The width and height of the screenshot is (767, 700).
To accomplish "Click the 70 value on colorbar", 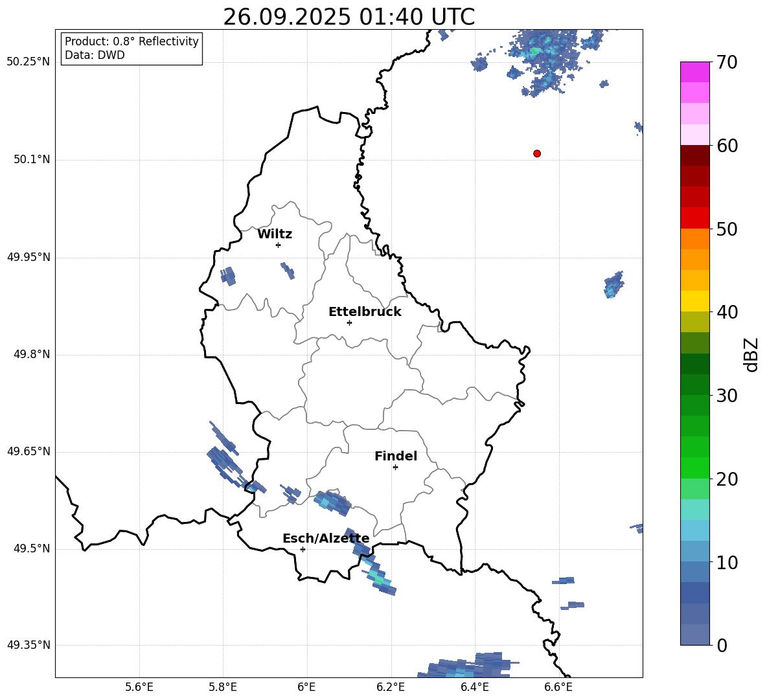I will [x=727, y=62].
